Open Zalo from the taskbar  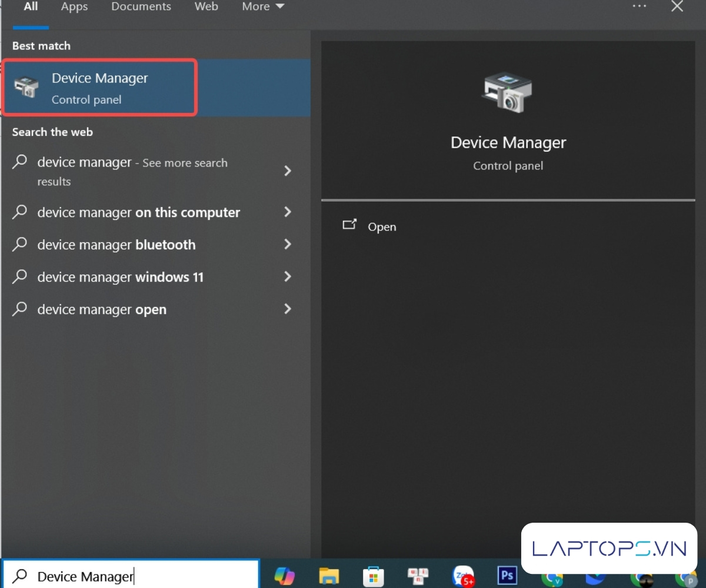[464, 577]
